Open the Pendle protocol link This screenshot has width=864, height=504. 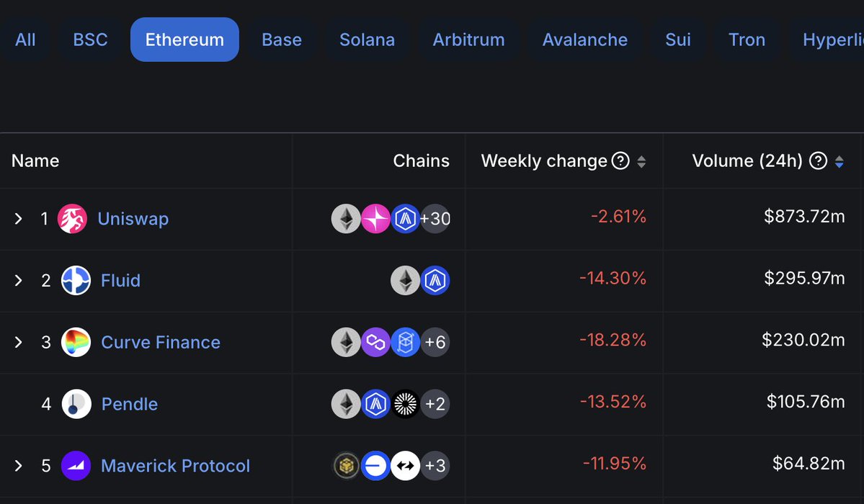click(130, 405)
